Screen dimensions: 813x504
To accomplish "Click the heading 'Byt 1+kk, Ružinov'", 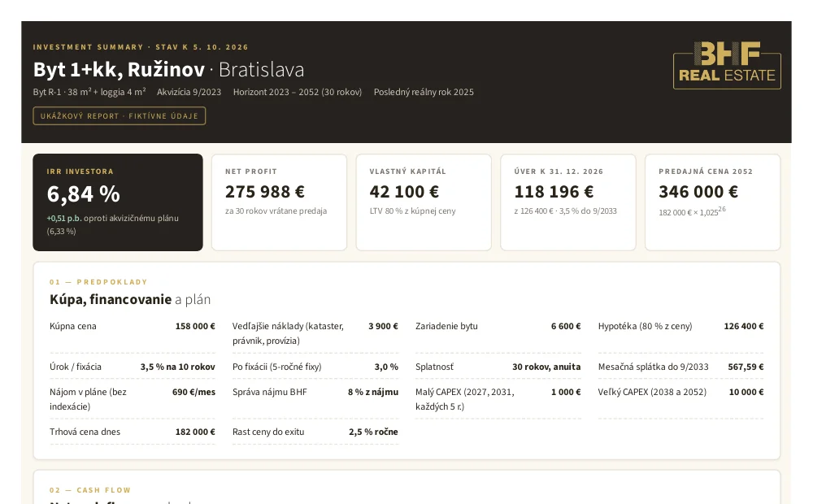I will pyautogui.click(x=119, y=69).
